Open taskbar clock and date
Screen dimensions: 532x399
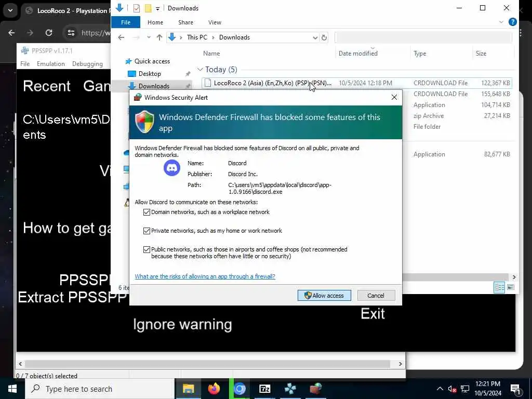click(x=487, y=389)
